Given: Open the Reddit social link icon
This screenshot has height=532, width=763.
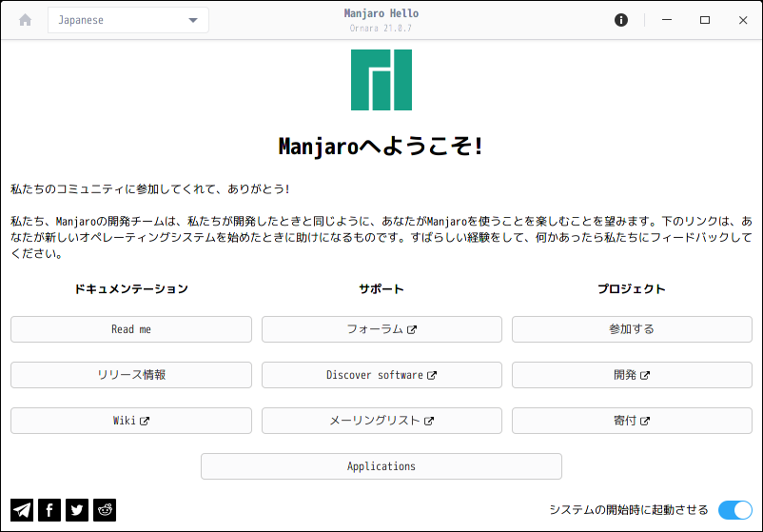Looking at the screenshot, I should [105, 510].
